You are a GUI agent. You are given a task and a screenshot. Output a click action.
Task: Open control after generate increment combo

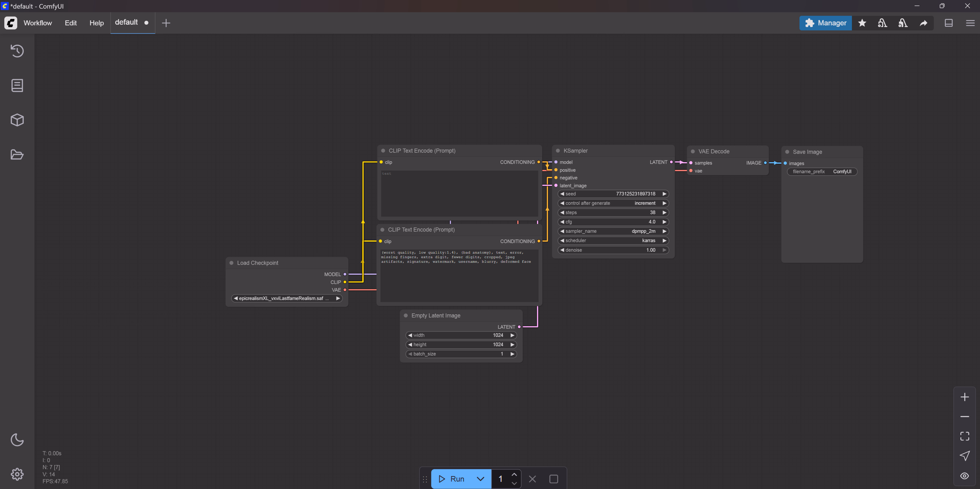click(x=613, y=203)
